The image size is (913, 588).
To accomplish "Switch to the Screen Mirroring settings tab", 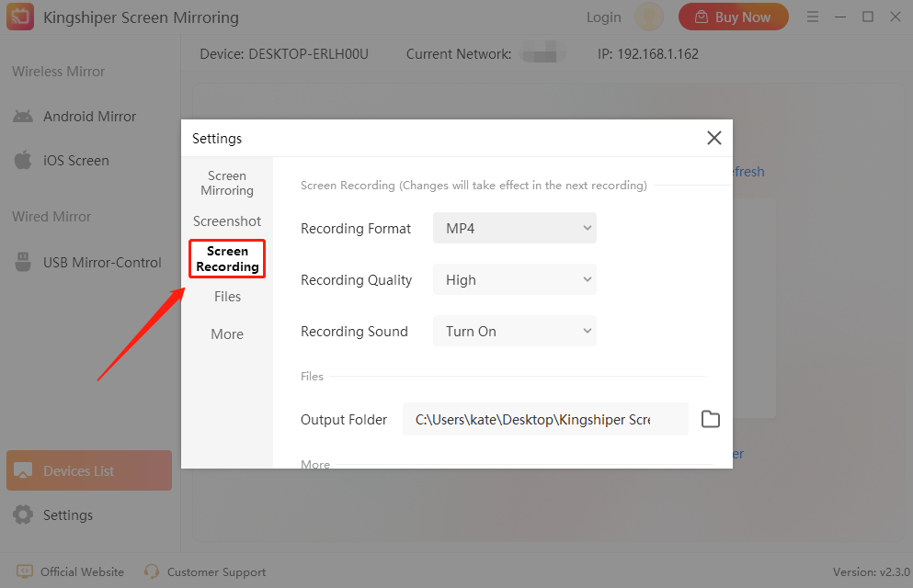I will click(227, 183).
